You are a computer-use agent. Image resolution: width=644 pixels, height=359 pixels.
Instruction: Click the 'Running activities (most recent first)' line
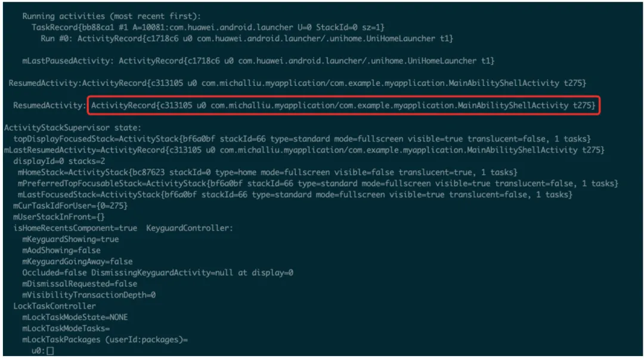(112, 17)
